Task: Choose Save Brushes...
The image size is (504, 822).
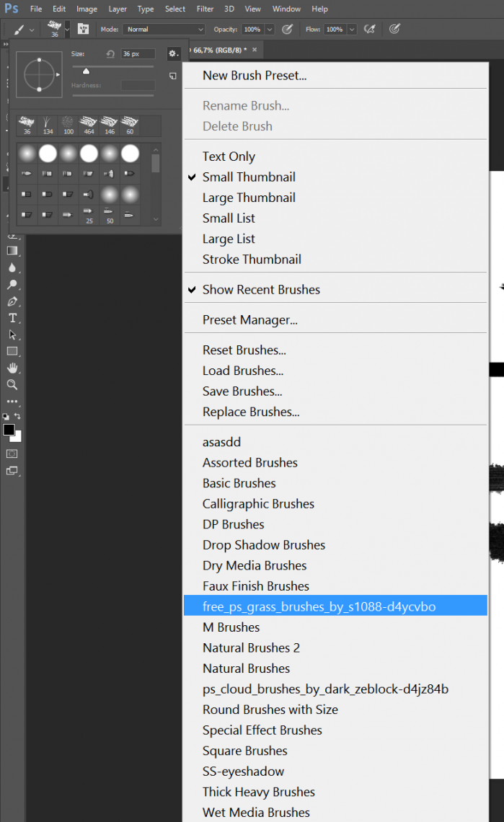Action: coord(242,392)
